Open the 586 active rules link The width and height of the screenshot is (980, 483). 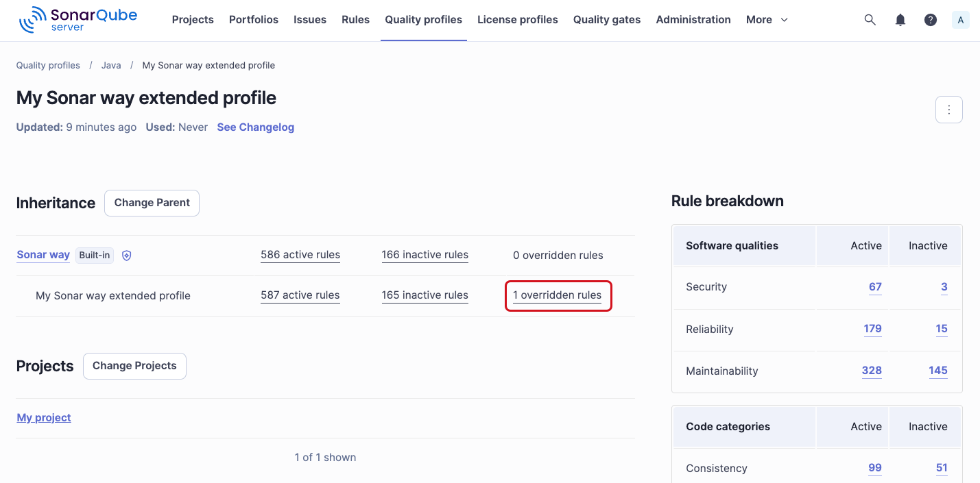point(300,255)
